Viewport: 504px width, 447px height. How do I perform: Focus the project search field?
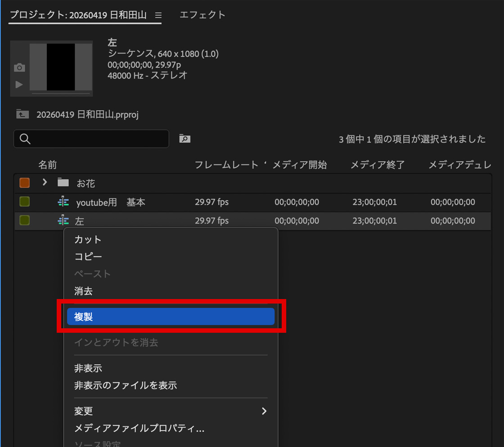[91, 139]
